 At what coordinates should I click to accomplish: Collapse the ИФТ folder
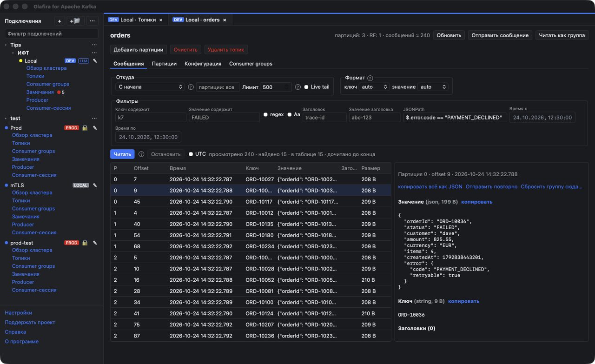[x=13, y=53]
